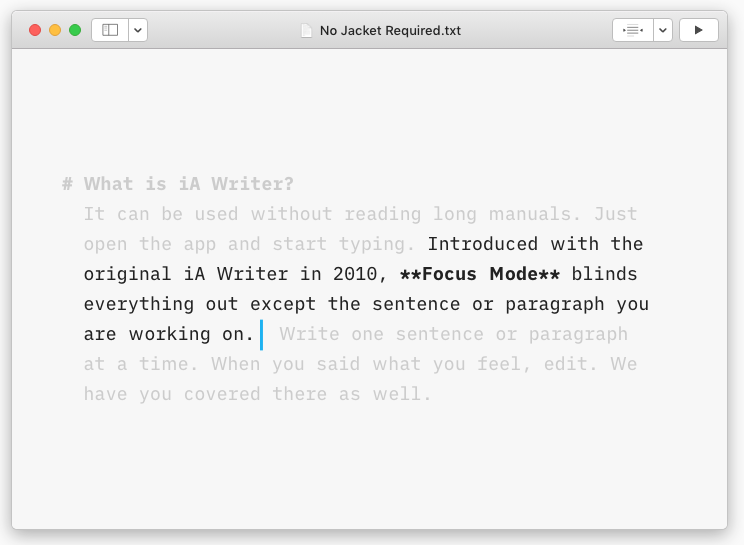Click the word 'everything' in the editor
Image resolution: width=744 pixels, height=545 pixels.
(139, 305)
